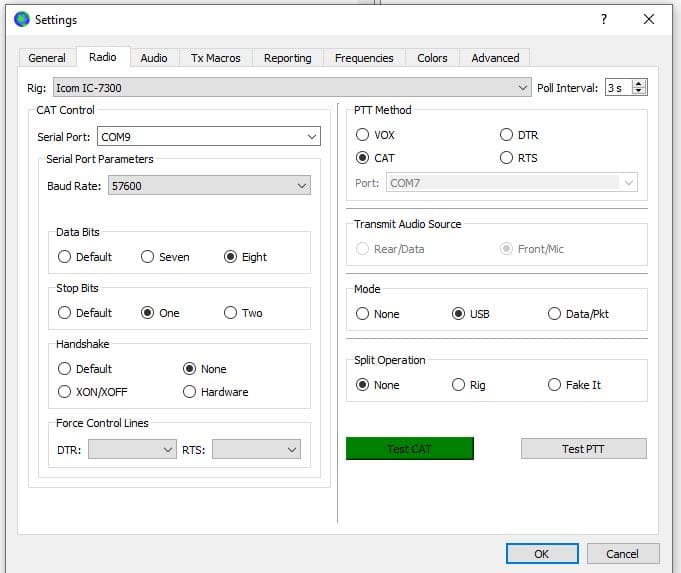This screenshot has width=681, height=573.
Task: Switch to the General tab
Action: point(47,58)
